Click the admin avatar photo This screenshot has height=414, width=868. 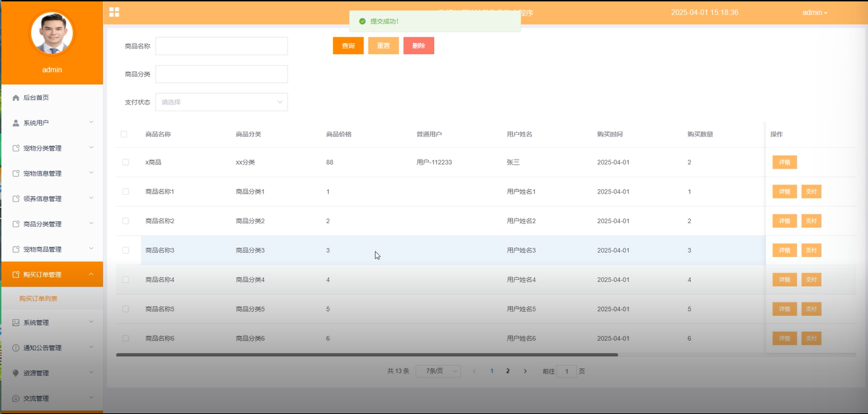[52, 32]
